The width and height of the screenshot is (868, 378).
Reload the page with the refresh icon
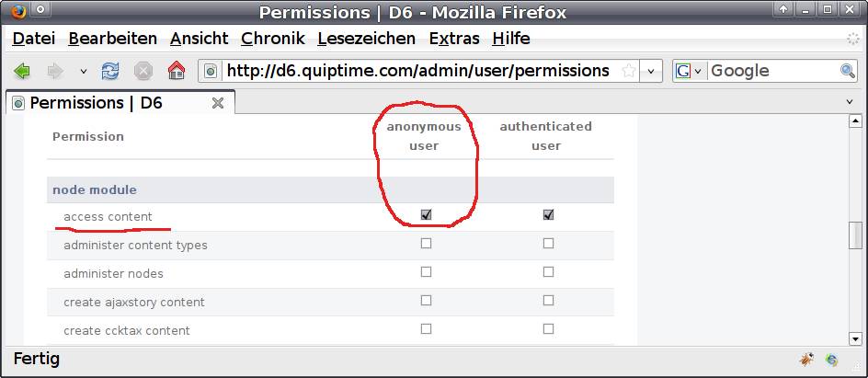click(110, 71)
